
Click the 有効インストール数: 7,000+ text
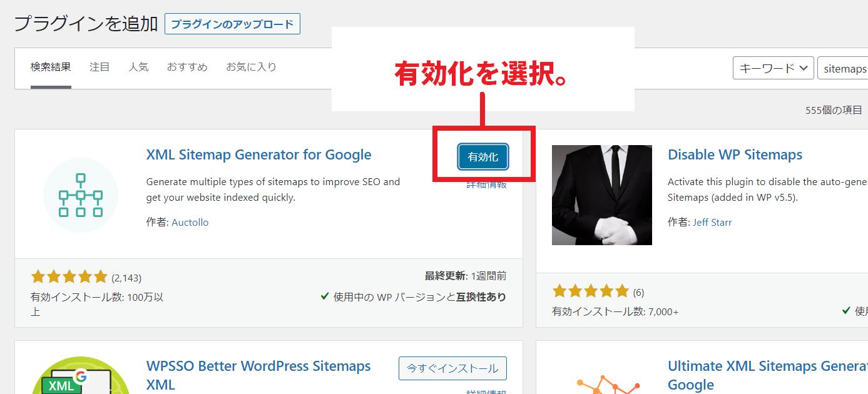coord(615,311)
